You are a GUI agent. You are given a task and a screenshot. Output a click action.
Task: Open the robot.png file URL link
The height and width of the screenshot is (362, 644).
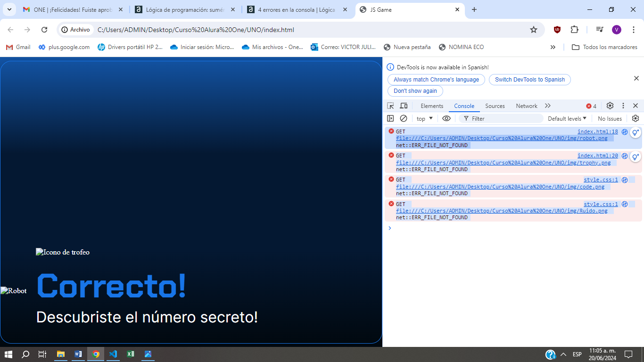coord(502,139)
